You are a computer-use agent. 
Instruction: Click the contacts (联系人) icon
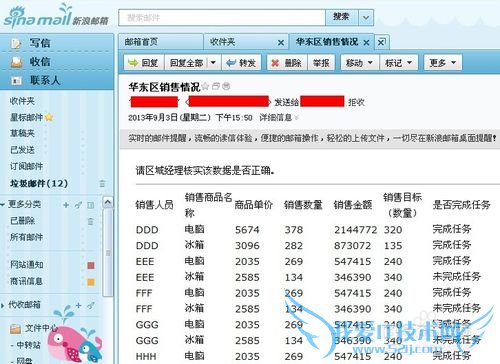(16, 80)
